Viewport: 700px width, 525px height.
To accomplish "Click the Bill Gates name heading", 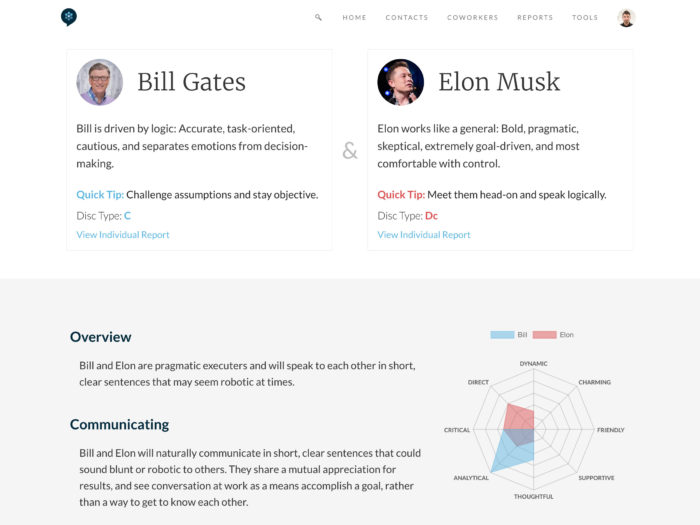I will point(191,82).
